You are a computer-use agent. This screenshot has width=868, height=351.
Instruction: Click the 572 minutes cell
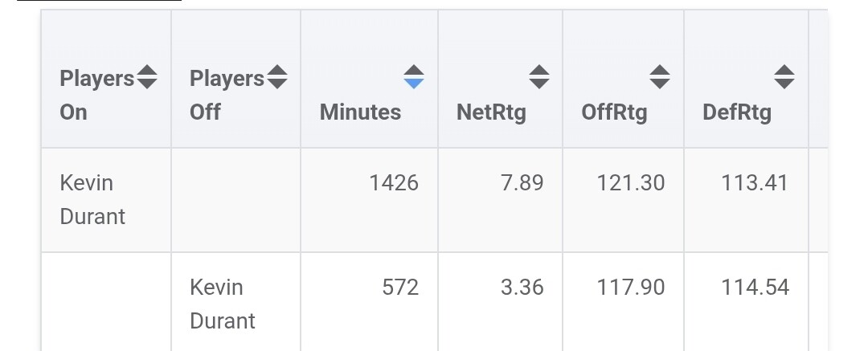[400, 288]
